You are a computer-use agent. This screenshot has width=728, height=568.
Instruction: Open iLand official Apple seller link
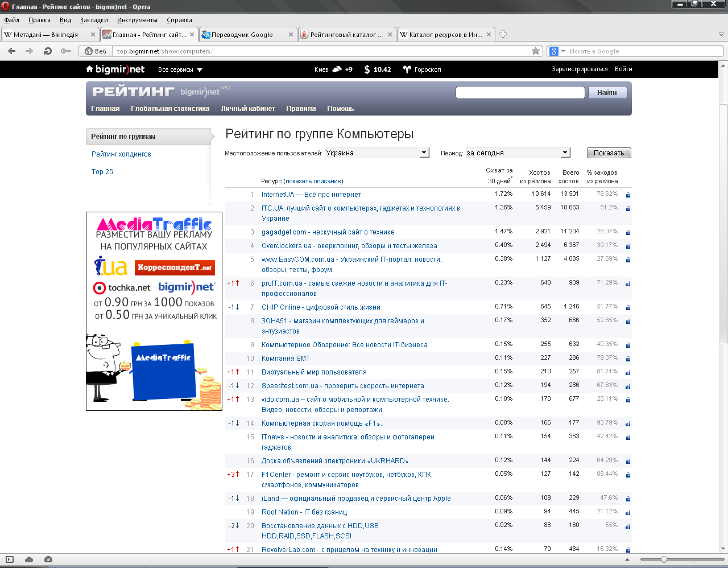coord(356,499)
